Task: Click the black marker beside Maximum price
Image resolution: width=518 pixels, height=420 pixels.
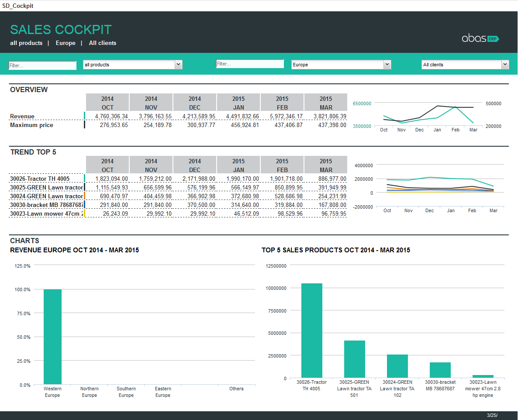Action: point(84,125)
